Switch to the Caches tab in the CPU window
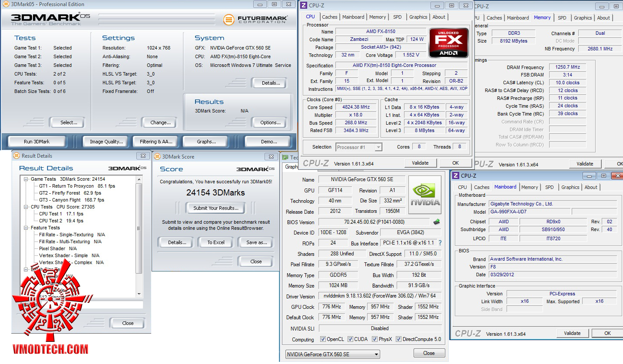 click(330, 17)
